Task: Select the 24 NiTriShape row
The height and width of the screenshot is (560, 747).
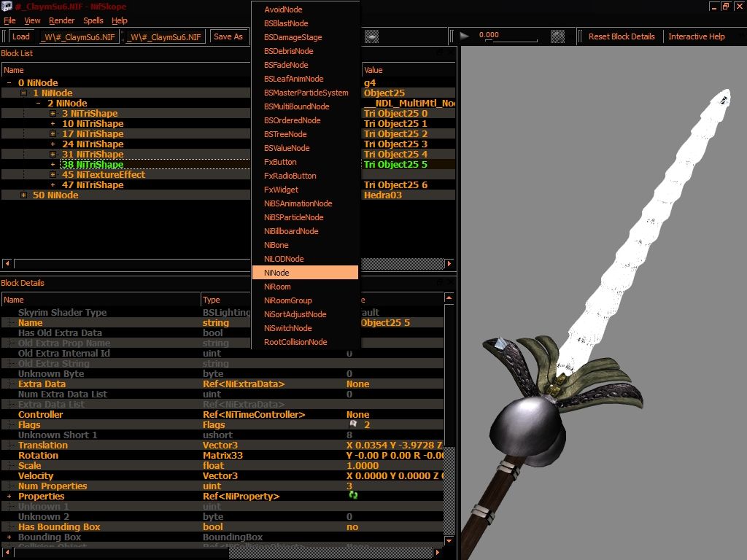Action: point(93,144)
